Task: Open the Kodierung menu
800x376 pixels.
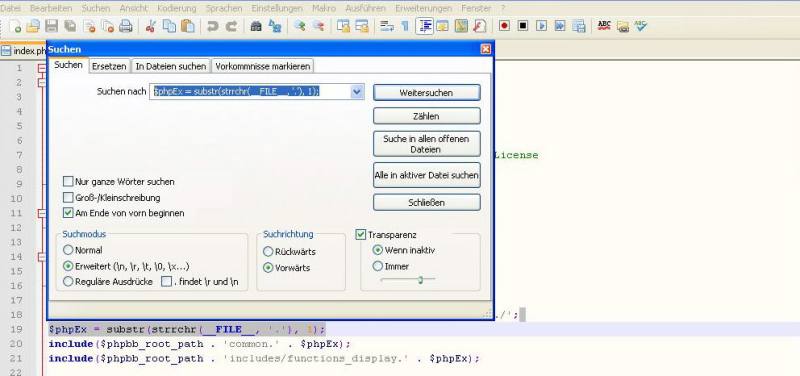Action: pyautogui.click(x=177, y=8)
